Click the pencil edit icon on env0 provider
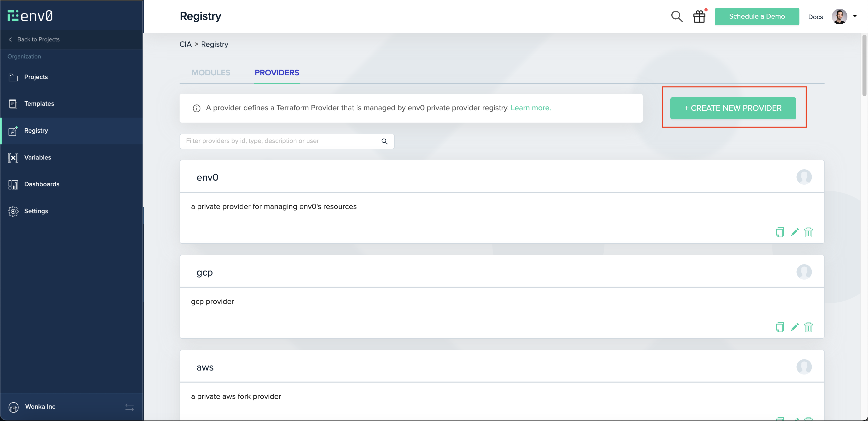The image size is (868, 421). [x=795, y=232]
